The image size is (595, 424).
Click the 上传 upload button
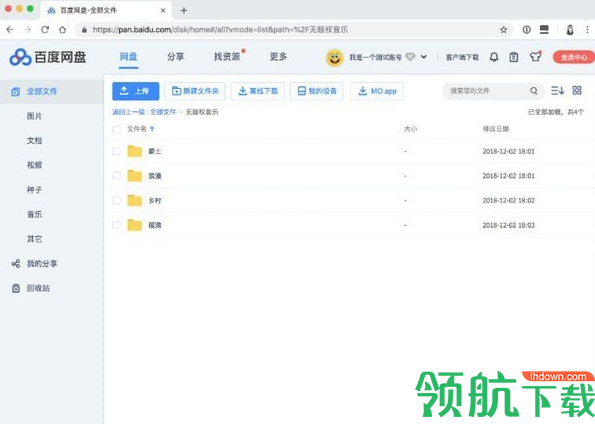click(135, 91)
